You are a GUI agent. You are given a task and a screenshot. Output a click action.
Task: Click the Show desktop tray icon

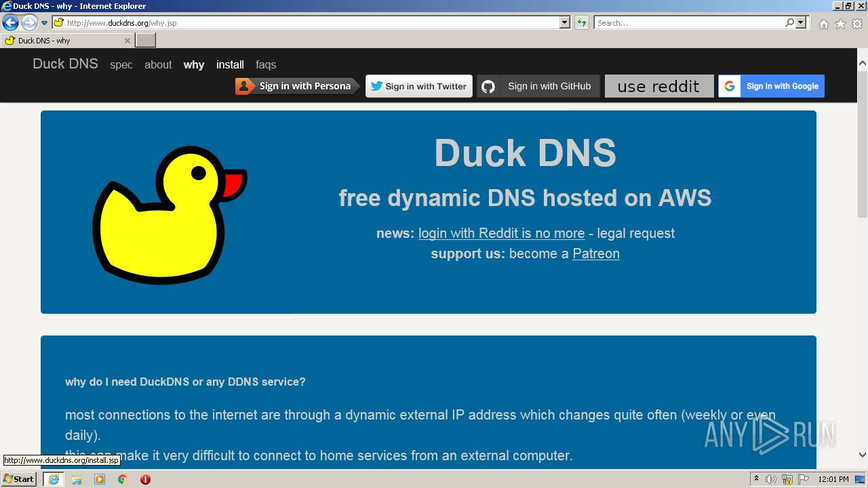[x=861, y=479]
